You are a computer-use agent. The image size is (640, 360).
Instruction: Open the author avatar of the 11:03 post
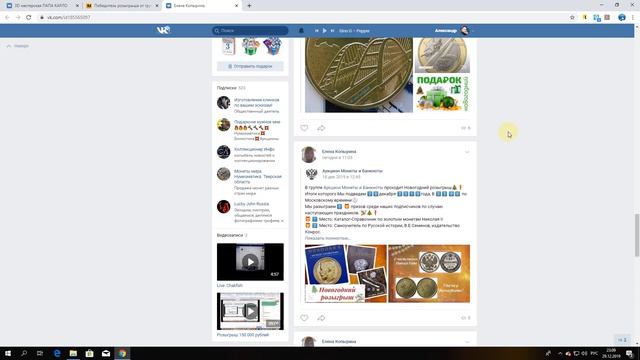309,155
